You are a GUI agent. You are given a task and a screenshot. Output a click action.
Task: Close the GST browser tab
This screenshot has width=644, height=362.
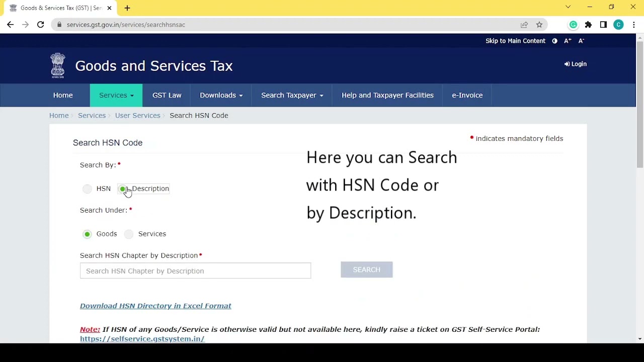[109, 8]
